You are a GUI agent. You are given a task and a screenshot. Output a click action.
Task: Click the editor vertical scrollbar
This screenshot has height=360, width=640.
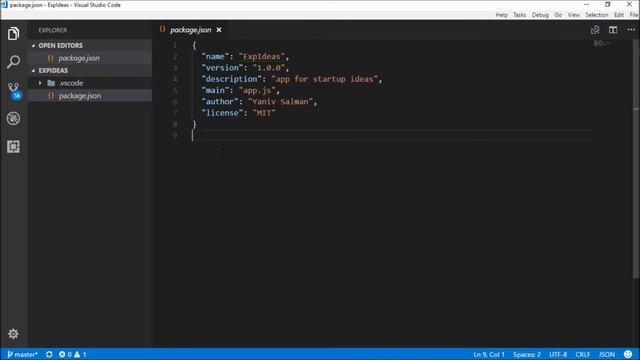(x=636, y=159)
